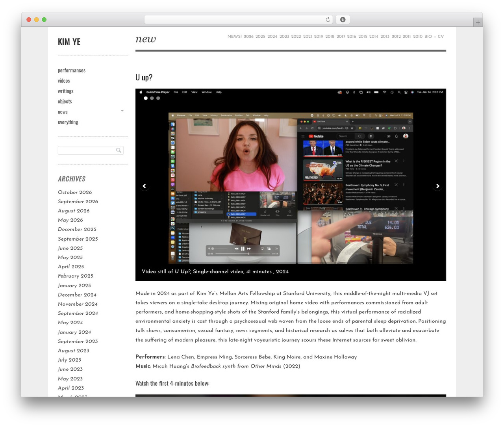Open December 2025 archive

coord(77,230)
